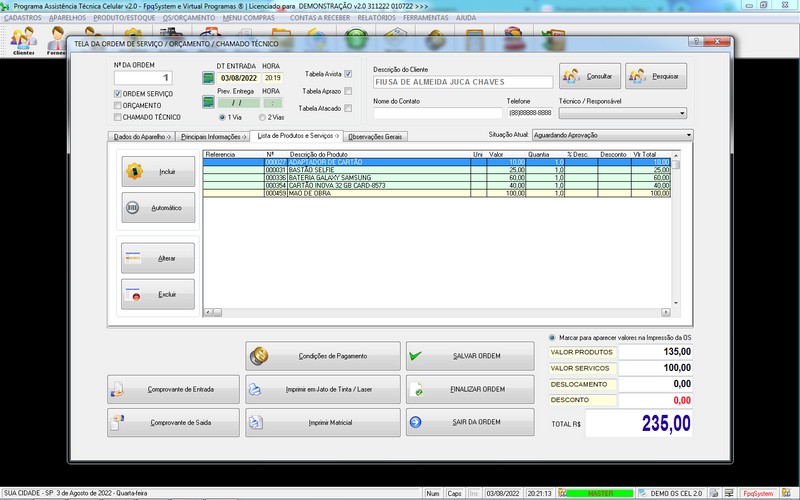Select the ADAPTADOR DE CARTÃO row
800x500 pixels.
coord(437,162)
